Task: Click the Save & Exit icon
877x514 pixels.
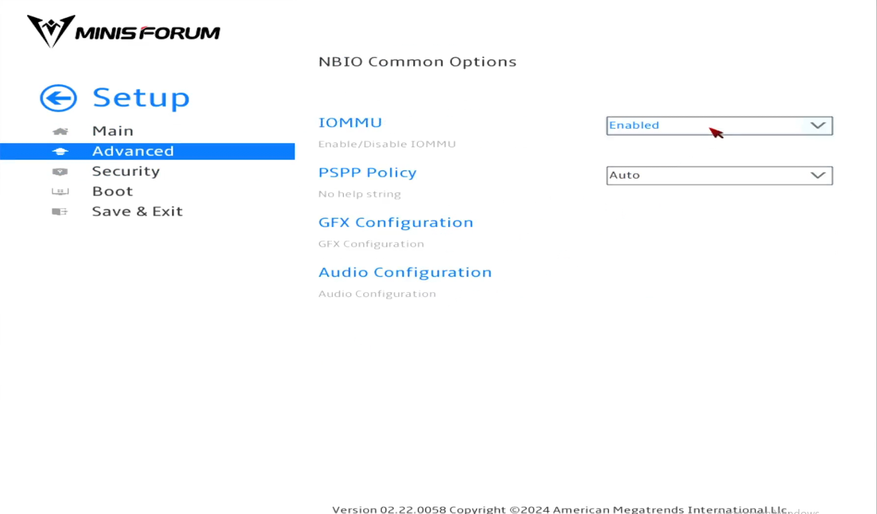Action: (x=60, y=211)
